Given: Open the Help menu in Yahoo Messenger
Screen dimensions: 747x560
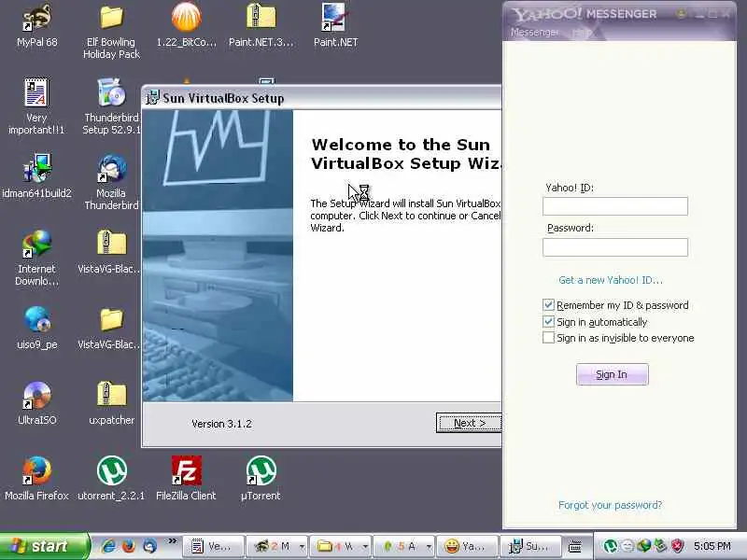Looking at the screenshot, I should pos(581,32).
